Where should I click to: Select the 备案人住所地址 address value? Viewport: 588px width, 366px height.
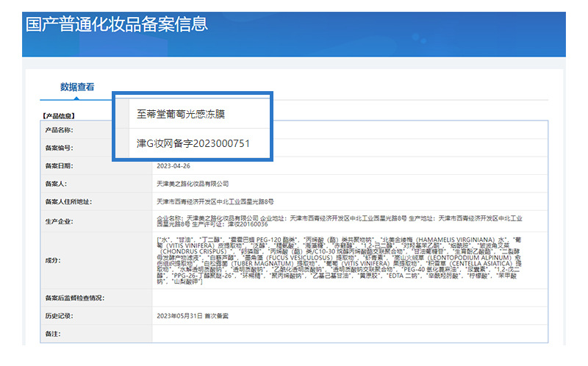click(215, 202)
